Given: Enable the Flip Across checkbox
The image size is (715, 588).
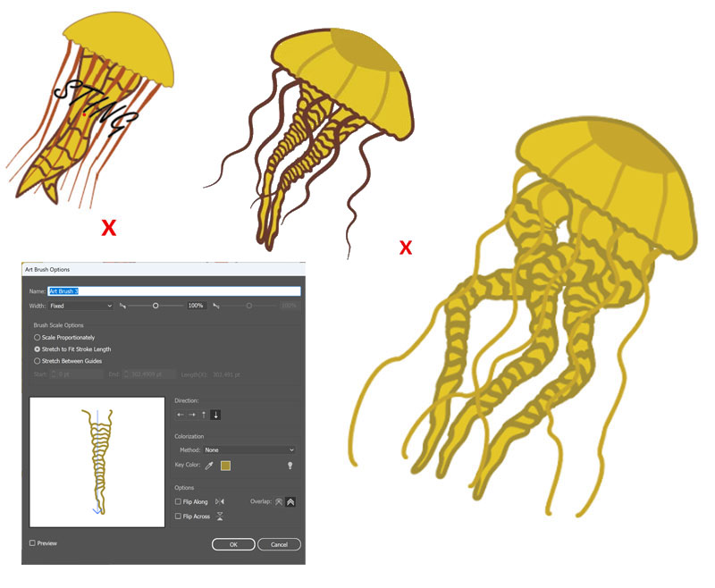Looking at the screenshot, I should [179, 516].
